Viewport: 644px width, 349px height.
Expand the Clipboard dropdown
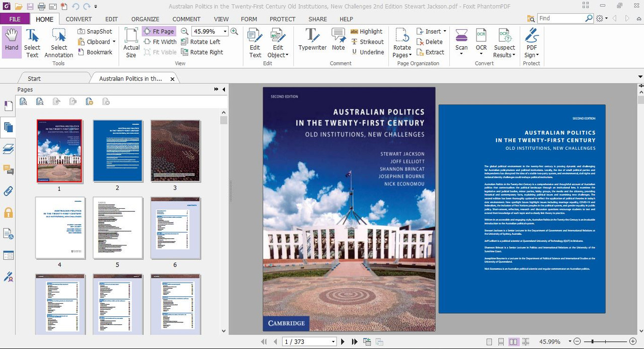pos(114,42)
